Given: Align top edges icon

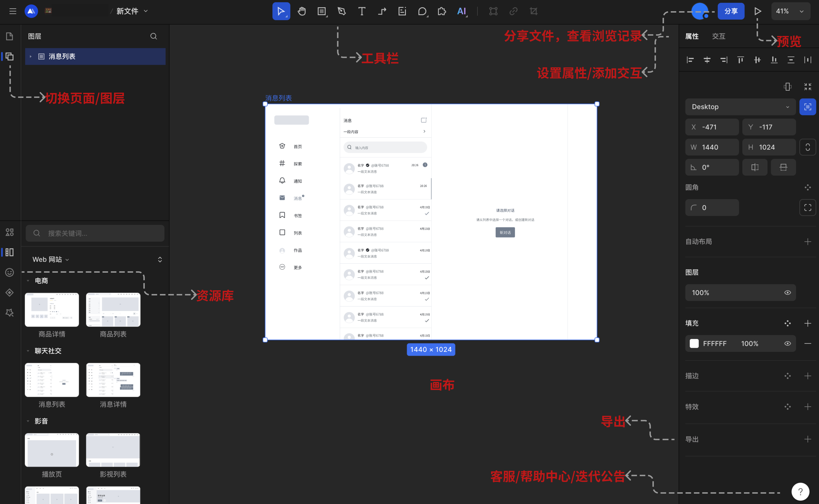Looking at the screenshot, I should point(740,60).
